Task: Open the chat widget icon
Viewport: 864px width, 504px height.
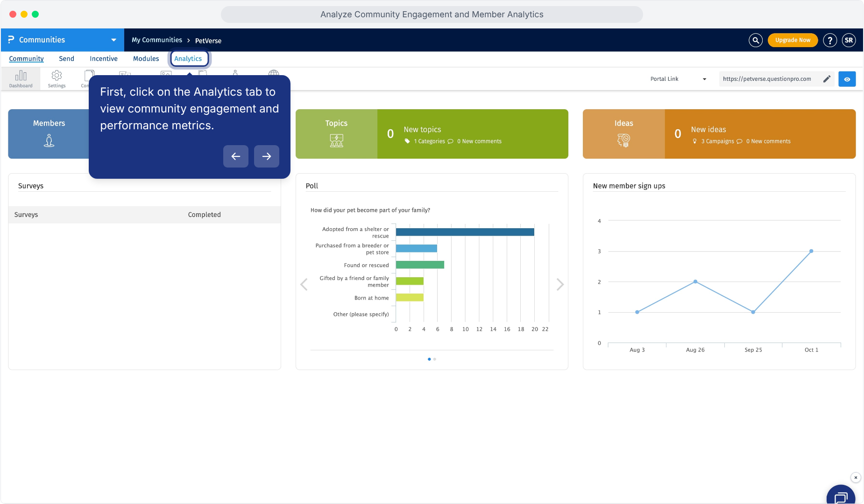Action: 841,496
